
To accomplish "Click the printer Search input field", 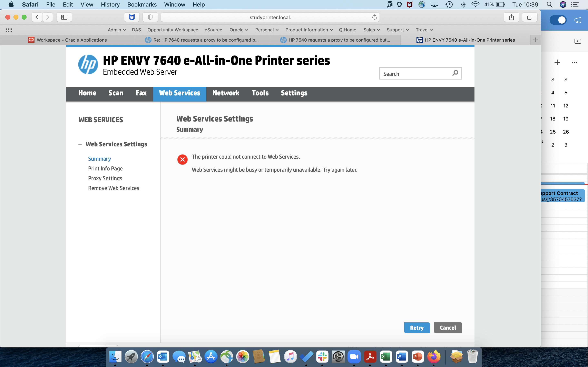I will 415,74.
